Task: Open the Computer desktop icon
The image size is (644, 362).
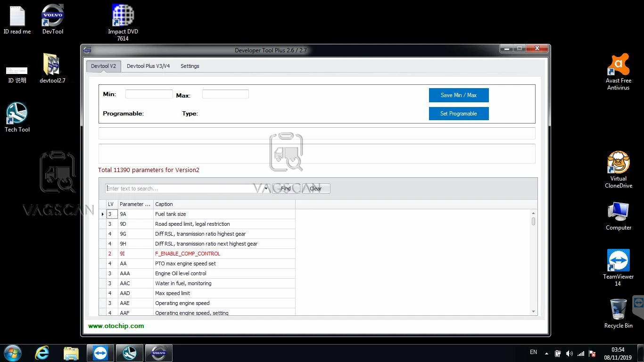Action: [618, 216]
